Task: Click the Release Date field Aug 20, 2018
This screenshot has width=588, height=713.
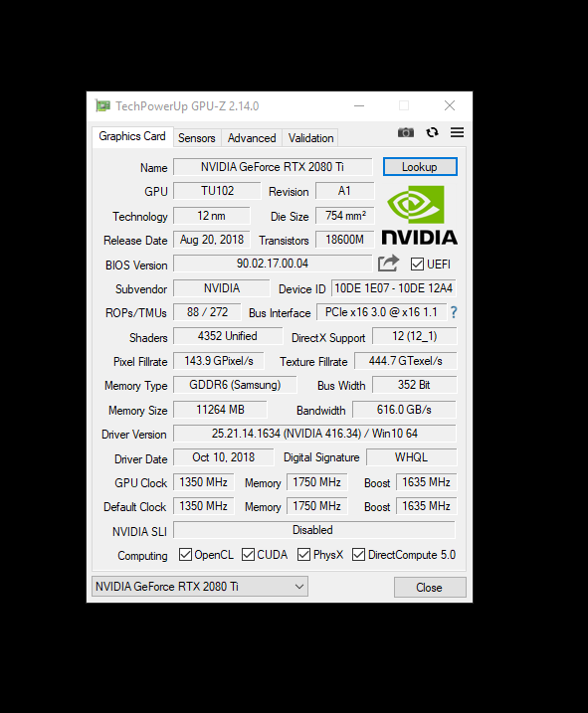Action: (211, 240)
